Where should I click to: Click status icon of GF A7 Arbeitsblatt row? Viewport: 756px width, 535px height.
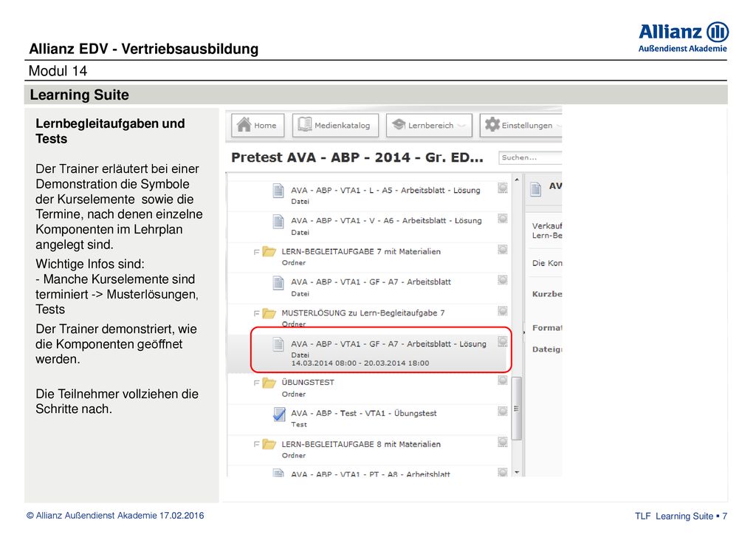point(502,280)
